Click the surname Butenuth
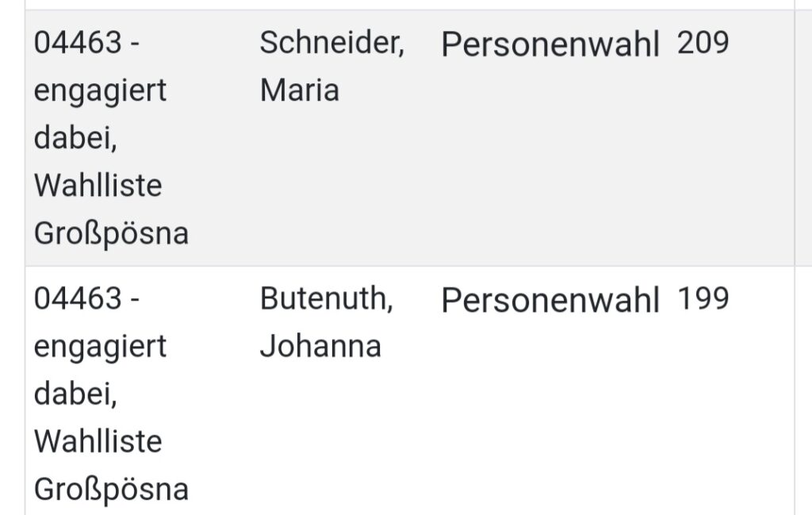812x515 pixels. [x=327, y=298]
